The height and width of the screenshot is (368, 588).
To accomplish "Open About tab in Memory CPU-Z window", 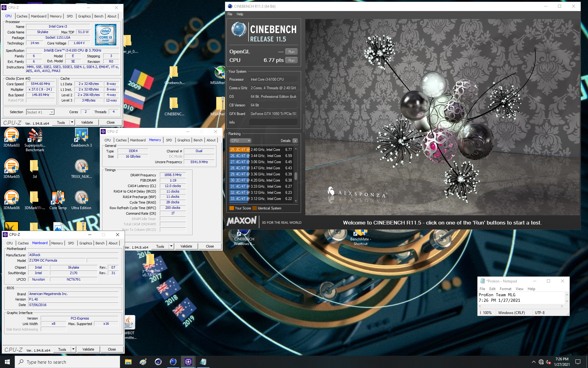I will click(x=211, y=140).
